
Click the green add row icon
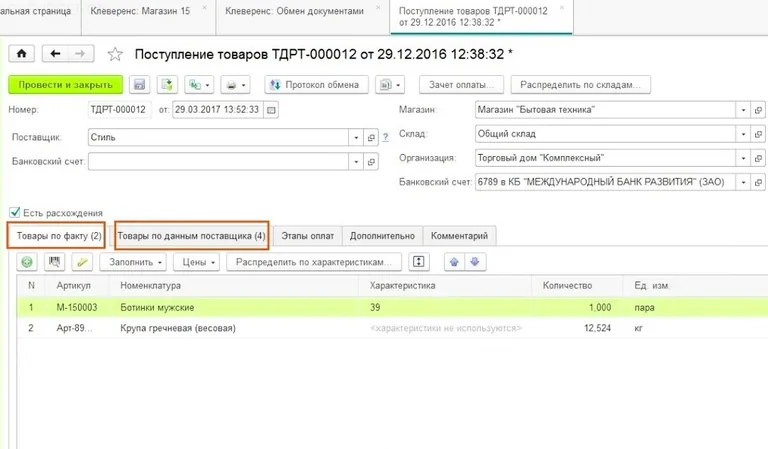pyautogui.click(x=27, y=262)
